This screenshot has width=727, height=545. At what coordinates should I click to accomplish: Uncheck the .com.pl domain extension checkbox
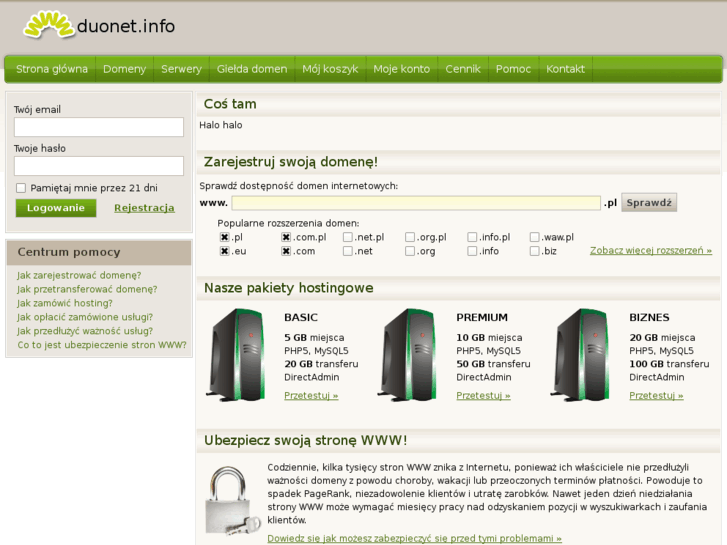point(286,237)
